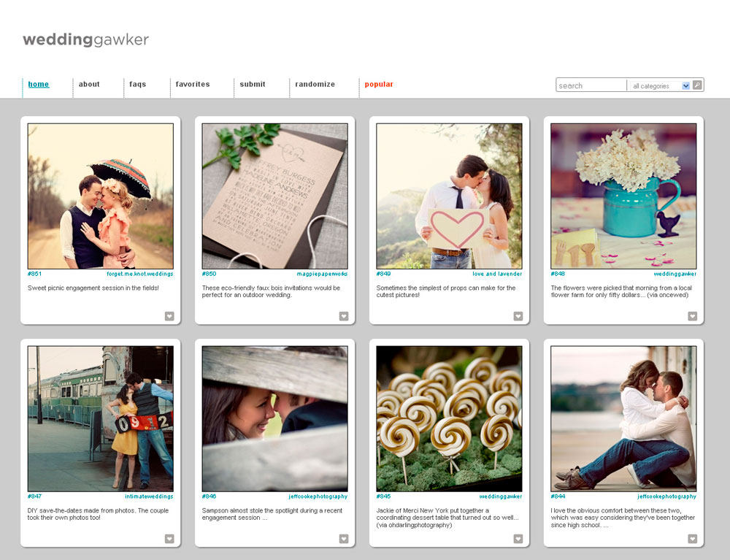Favorite the lollipop dessert table post
This screenshot has height=560, width=730.
tap(518, 539)
